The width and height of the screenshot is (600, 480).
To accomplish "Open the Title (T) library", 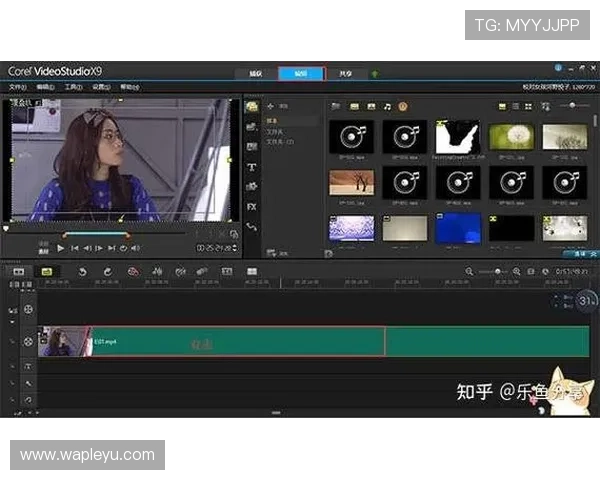I will pyautogui.click(x=252, y=166).
